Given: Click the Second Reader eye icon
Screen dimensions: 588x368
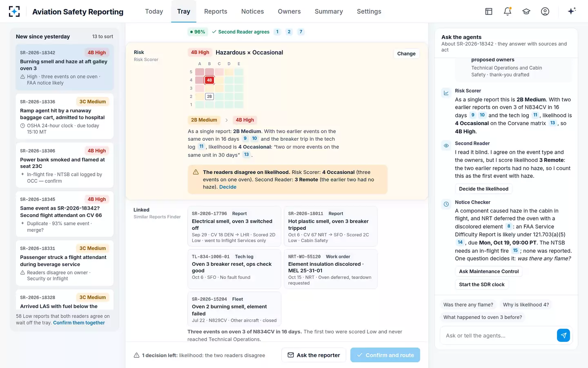Looking at the screenshot, I should [446, 146].
